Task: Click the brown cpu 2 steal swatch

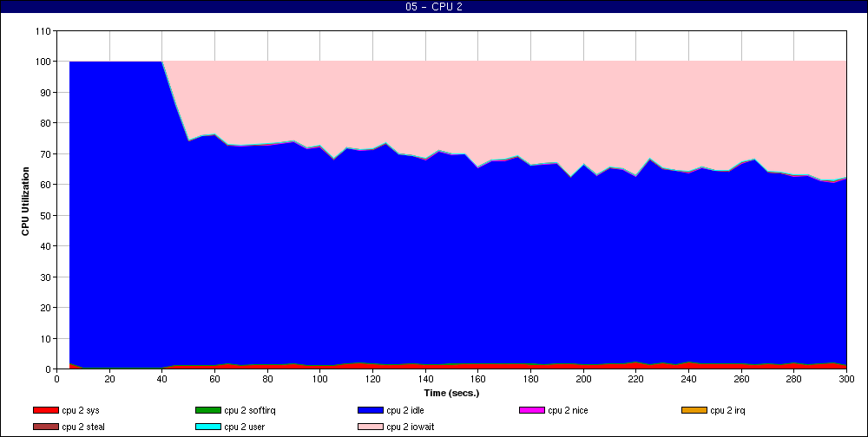Action: [x=45, y=427]
